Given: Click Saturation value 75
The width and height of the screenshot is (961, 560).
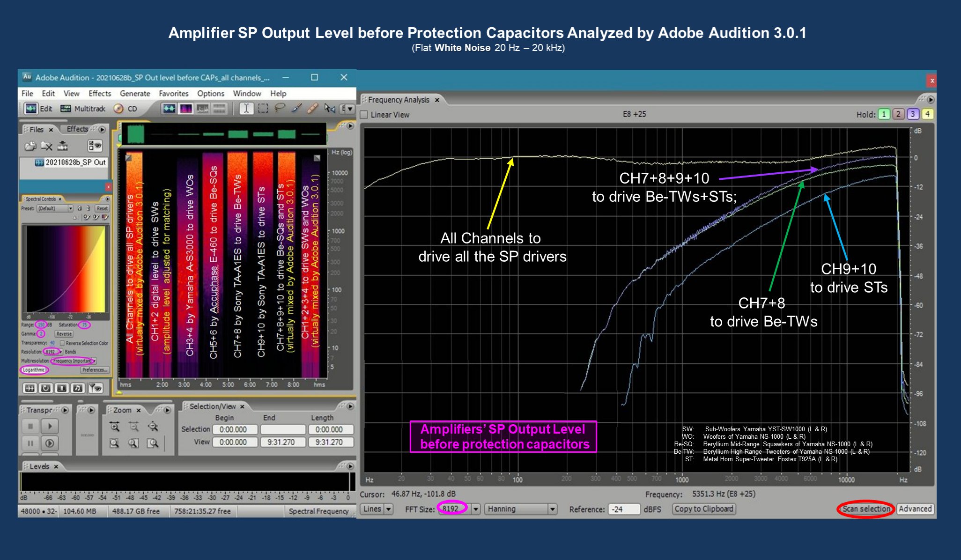Looking at the screenshot, I should click(84, 324).
